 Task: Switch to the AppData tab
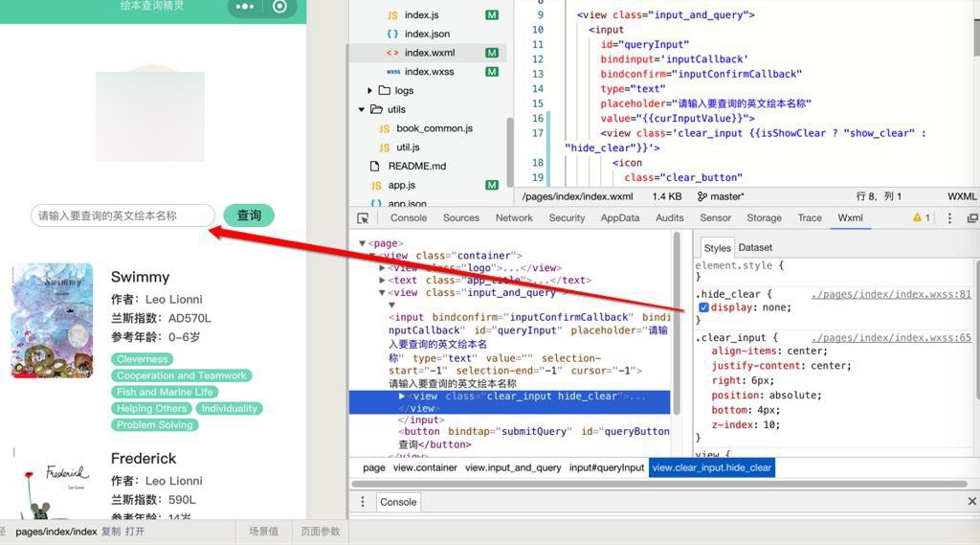tap(620, 217)
